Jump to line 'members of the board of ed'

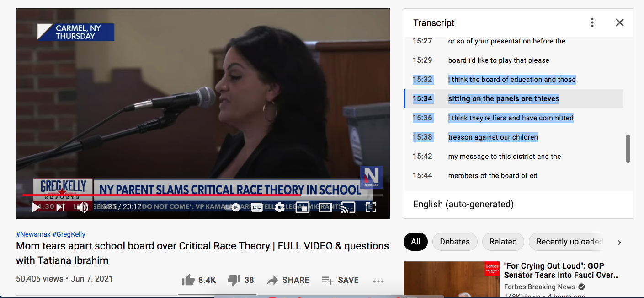(x=514, y=176)
